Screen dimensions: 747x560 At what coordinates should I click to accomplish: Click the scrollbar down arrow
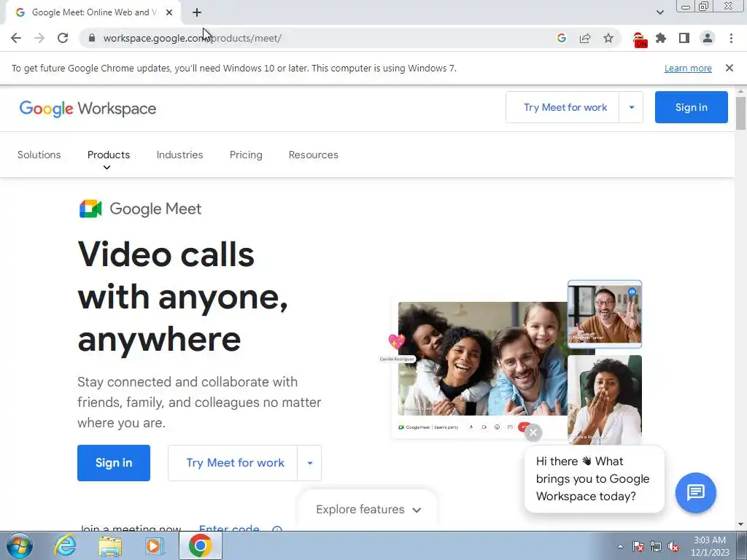pyautogui.click(x=740, y=524)
